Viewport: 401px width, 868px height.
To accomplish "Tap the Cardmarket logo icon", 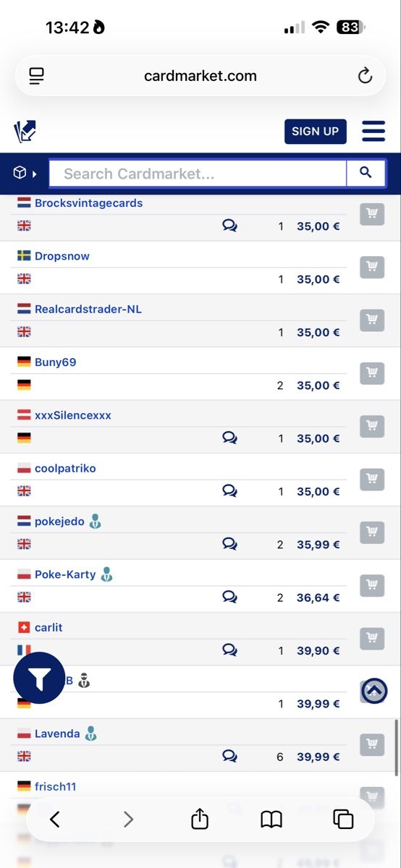I will point(25,132).
